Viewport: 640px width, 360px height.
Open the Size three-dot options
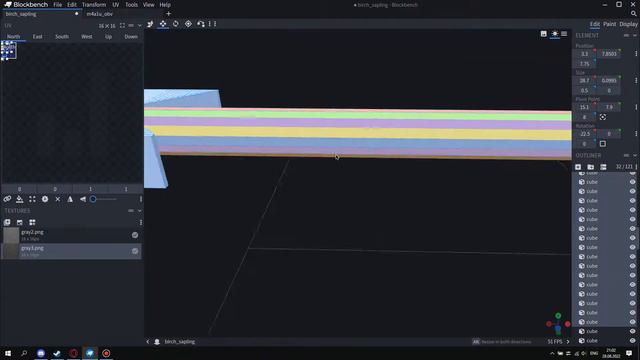[x=636, y=80]
